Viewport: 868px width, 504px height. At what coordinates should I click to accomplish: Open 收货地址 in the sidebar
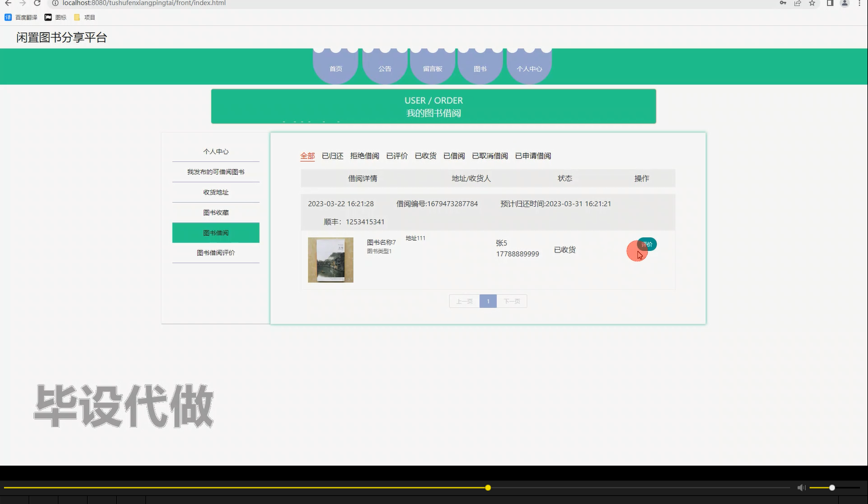click(215, 192)
